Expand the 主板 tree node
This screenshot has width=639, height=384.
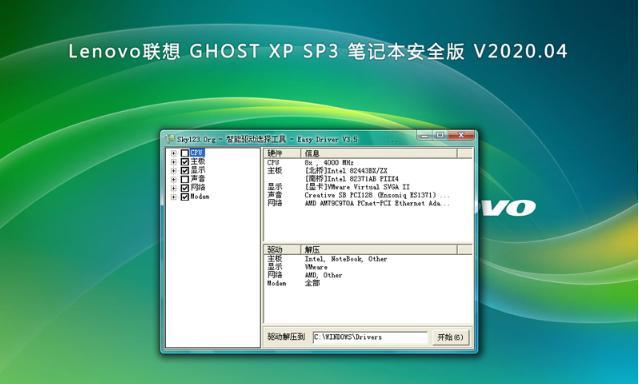pyautogui.click(x=174, y=162)
